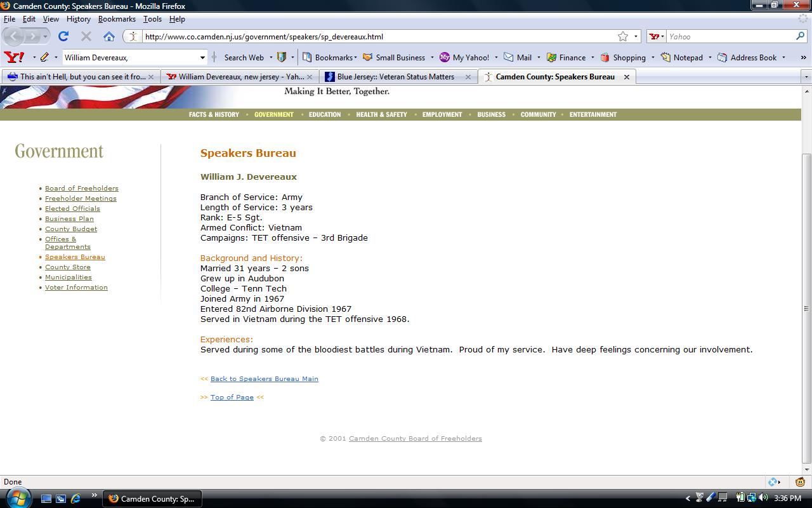812x508 pixels.
Task: Expand the Yahoo toolbar search history dropdown
Action: (202, 57)
